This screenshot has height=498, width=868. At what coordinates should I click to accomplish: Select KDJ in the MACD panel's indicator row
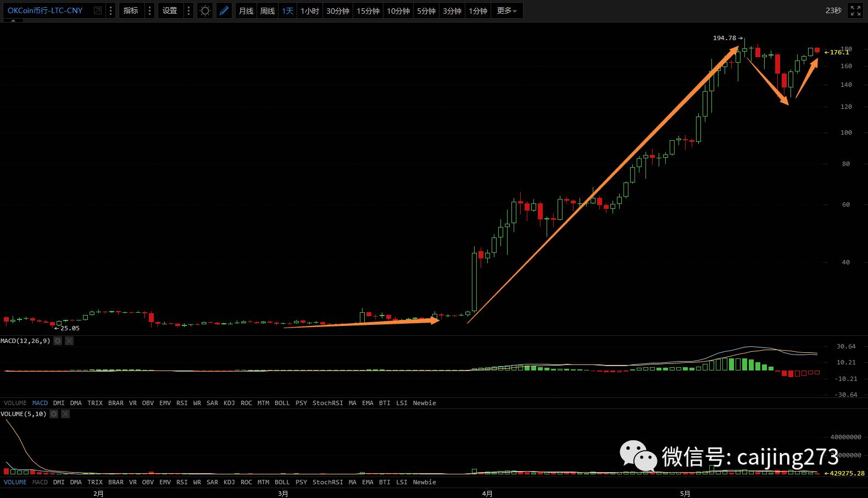[229, 403]
